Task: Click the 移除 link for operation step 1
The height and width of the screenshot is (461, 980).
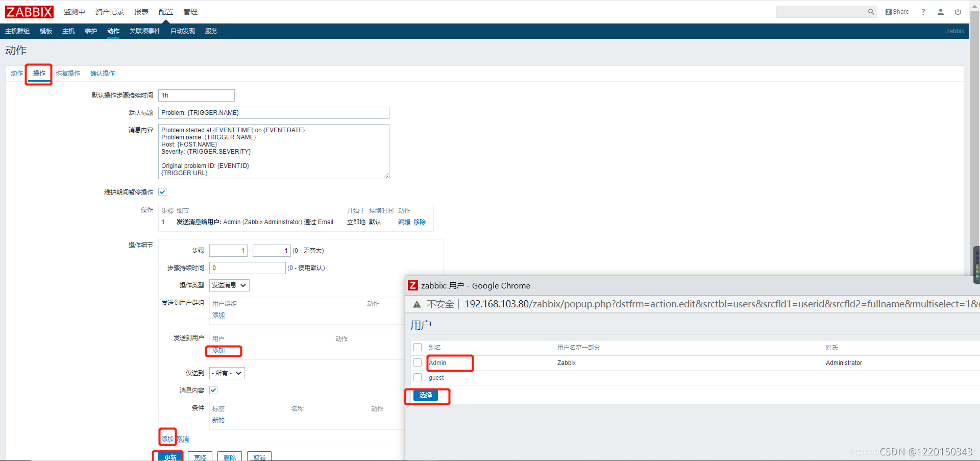Action: 420,222
